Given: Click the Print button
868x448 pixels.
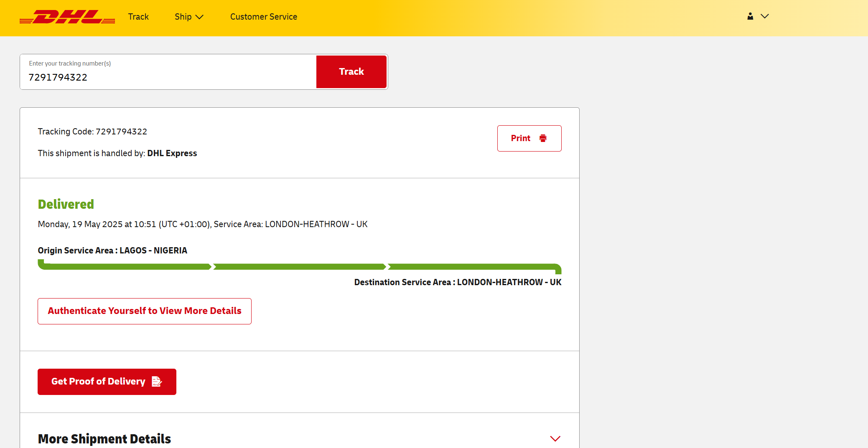Looking at the screenshot, I should coord(529,138).
